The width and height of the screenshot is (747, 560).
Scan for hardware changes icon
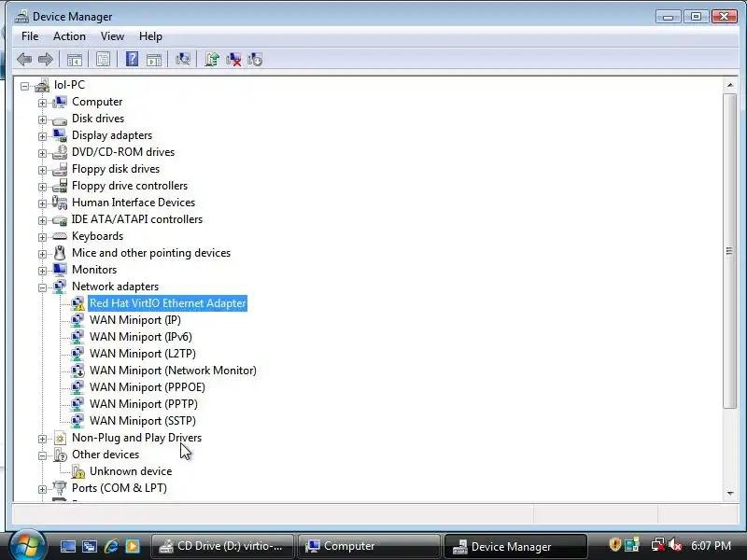click(182, 59)
